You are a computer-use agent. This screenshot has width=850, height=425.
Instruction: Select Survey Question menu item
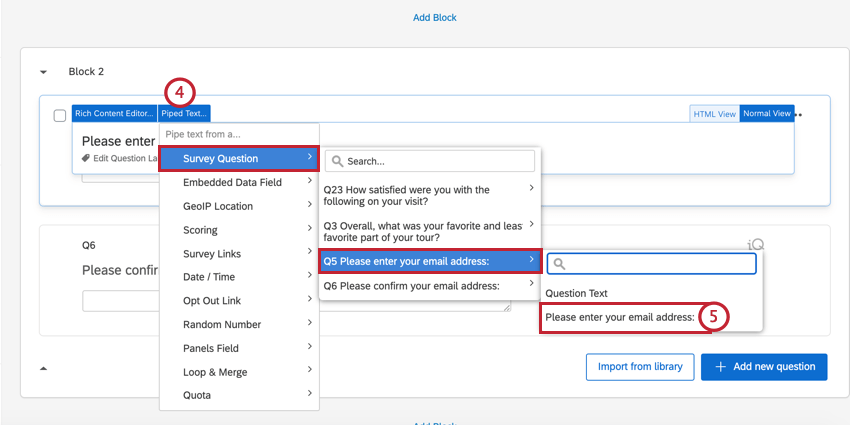[238, 158]
